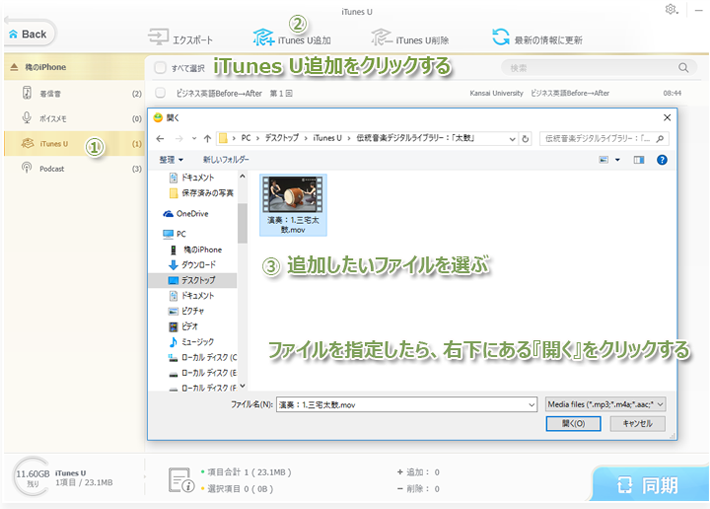710x509 pixels.
Task: Toggle the preview pane icon
Action: [x=638, y=160]
